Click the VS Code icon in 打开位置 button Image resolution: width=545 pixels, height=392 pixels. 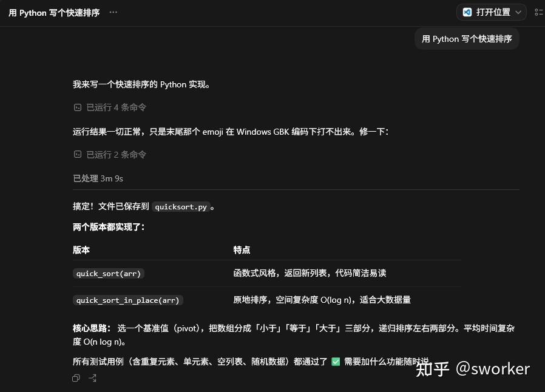[x=467, y=12]
